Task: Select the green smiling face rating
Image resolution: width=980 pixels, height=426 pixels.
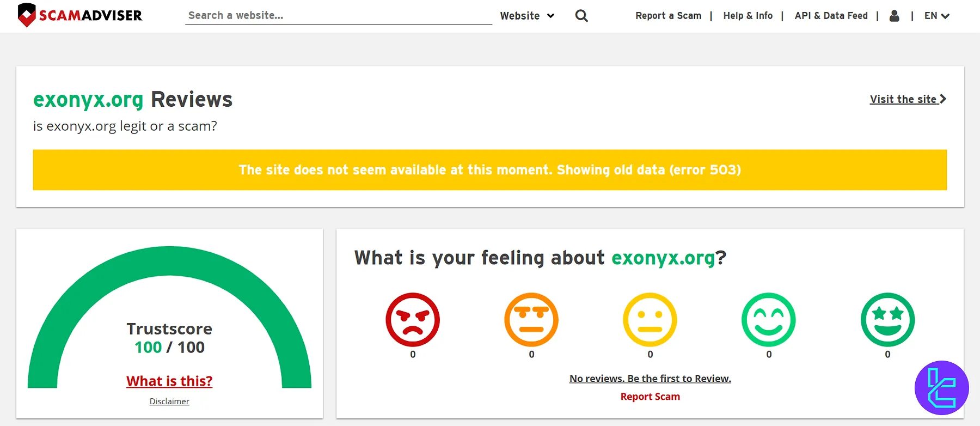Action: click(x=769, y=320)
